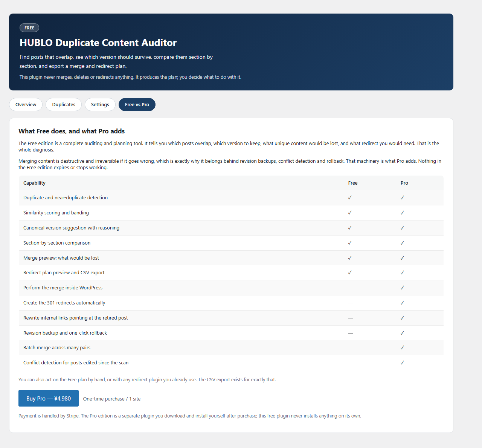Click the Free dash for Perform the merge inside WordPress
Viewport: 482px width, 448px height.
pos(351,288)
